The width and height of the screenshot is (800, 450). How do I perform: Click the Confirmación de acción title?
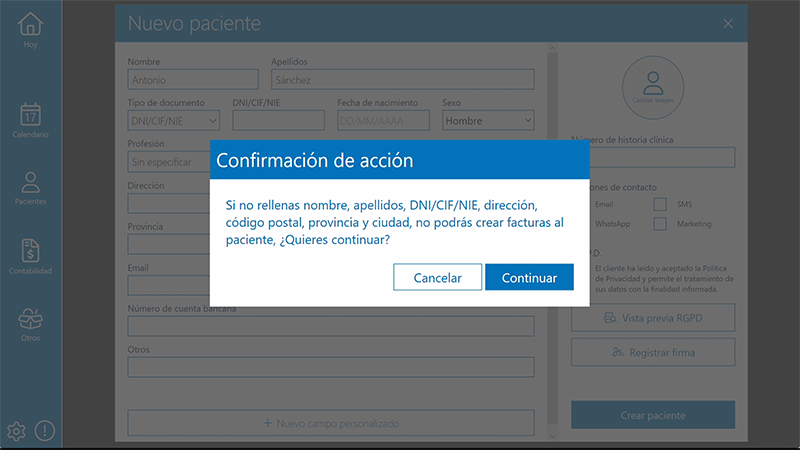[x=314, y=160]
